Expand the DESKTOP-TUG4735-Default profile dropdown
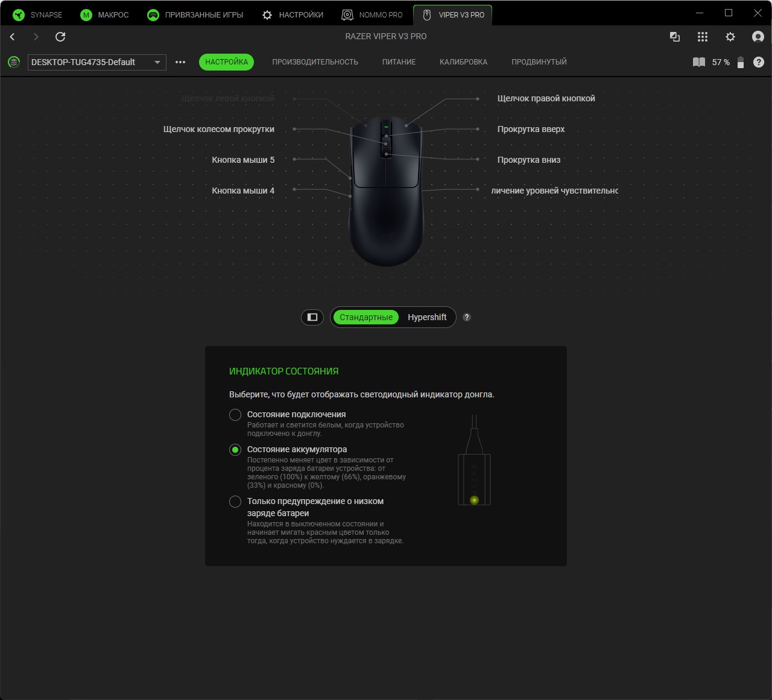 [97, 62]
